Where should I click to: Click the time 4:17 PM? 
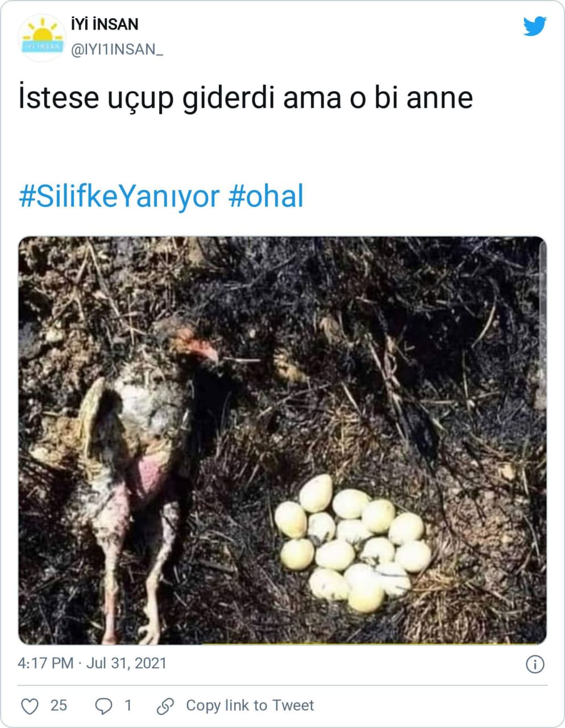45,663
